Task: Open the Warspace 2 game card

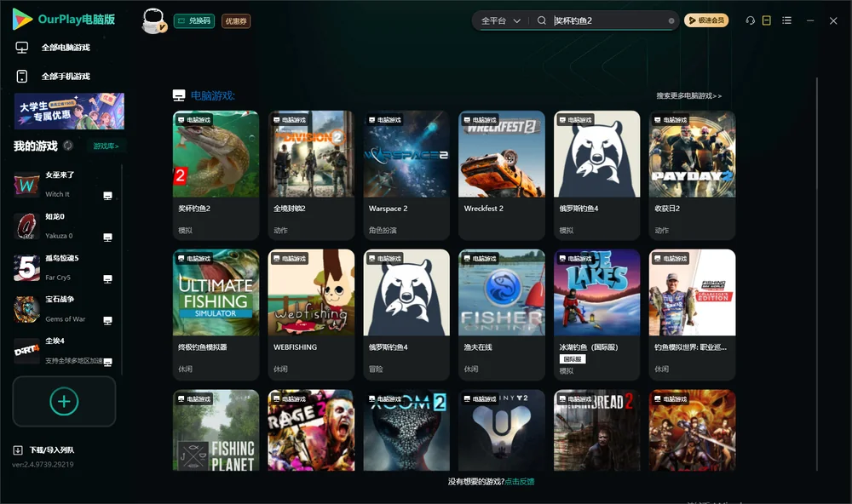Action: click(406, 175)
